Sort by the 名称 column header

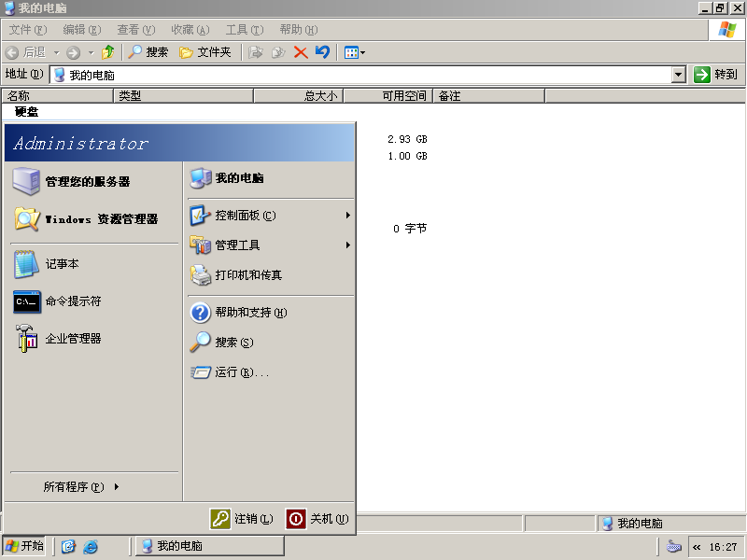58,96
